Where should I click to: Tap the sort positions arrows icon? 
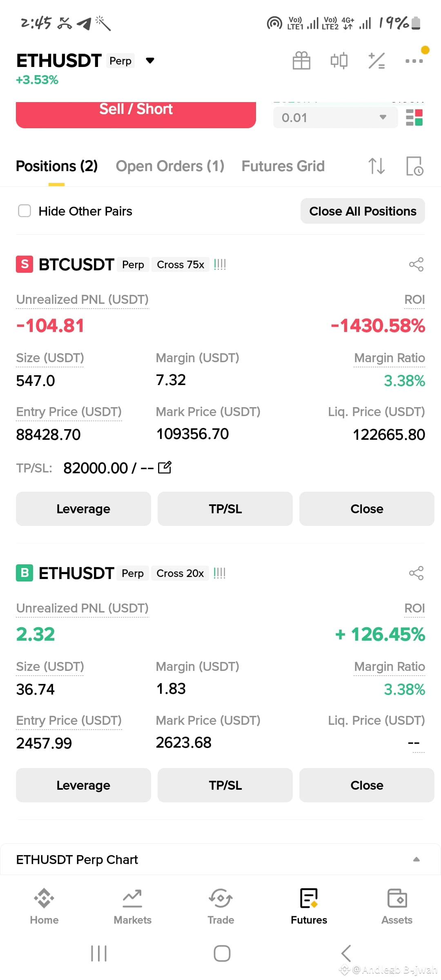click(x=376, y=166)
